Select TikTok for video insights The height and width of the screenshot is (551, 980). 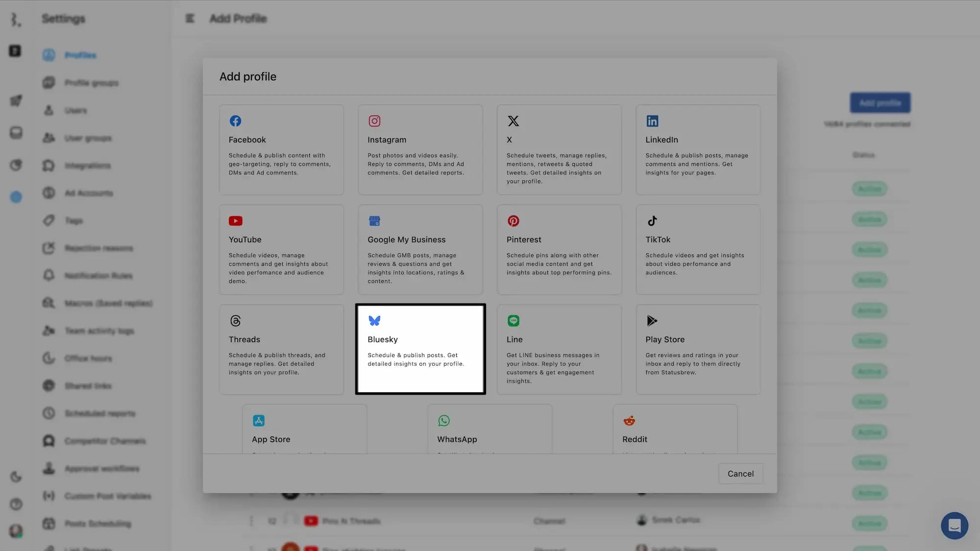coord(698,249)
